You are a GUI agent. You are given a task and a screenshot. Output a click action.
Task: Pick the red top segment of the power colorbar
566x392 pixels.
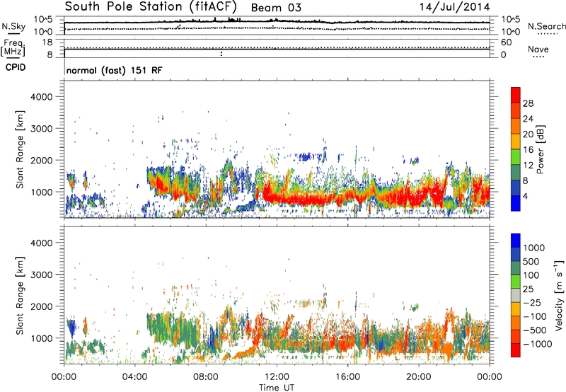(x=516, y=95)
